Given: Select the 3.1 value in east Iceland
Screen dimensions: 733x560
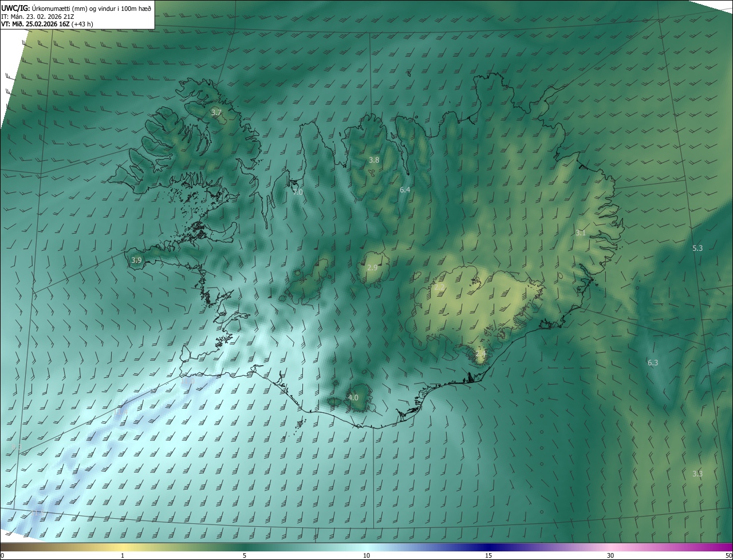Looking at the screenshot, I should pos(581,233).
